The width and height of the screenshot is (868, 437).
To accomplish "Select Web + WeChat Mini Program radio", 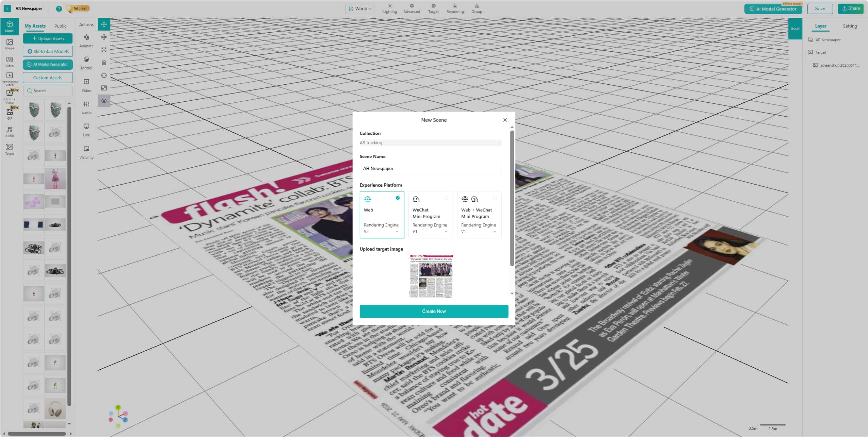I will [x=495, y=198].
